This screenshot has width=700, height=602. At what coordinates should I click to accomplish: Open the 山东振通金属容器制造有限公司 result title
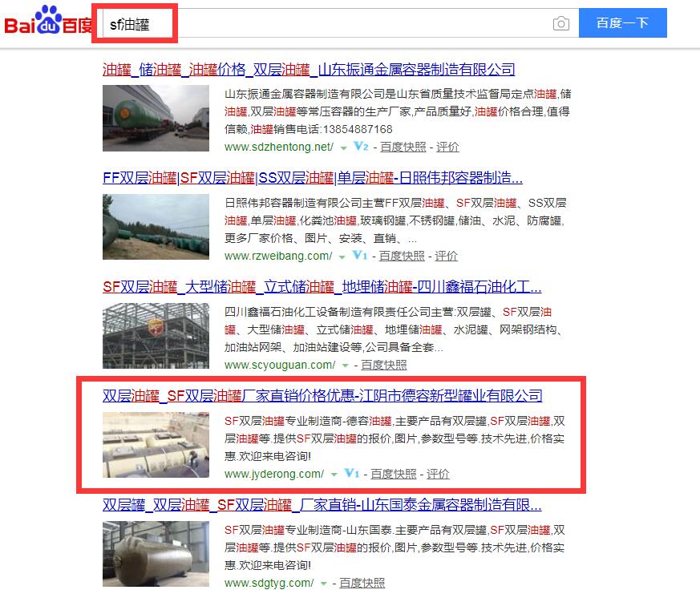[x=309, y=70]
